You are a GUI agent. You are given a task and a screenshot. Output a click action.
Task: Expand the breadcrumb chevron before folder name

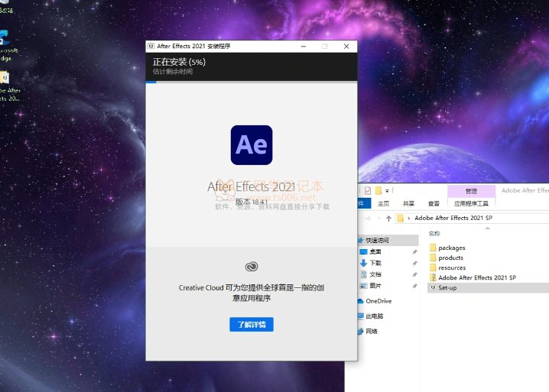click(x=409, y=218)
